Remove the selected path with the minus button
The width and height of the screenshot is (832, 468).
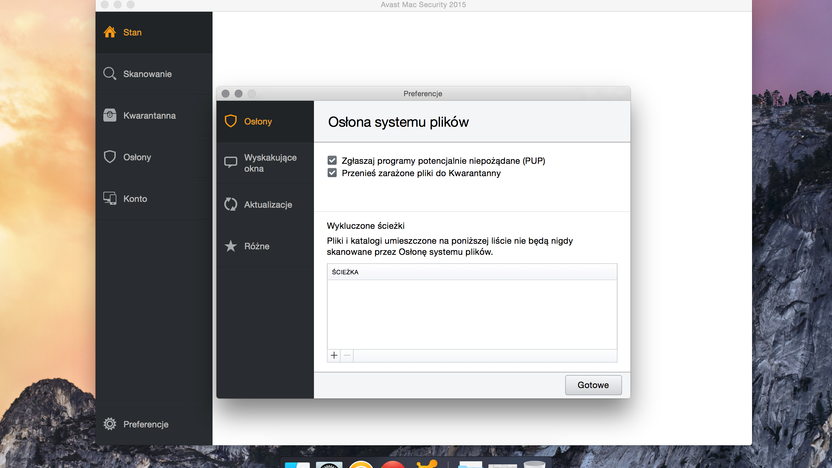tap(347, 356)
